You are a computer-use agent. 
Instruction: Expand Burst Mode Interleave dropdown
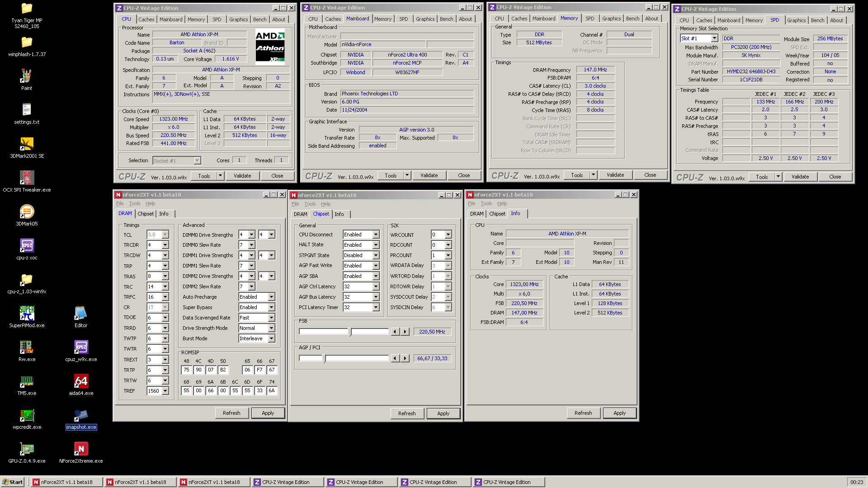[271, 338]
